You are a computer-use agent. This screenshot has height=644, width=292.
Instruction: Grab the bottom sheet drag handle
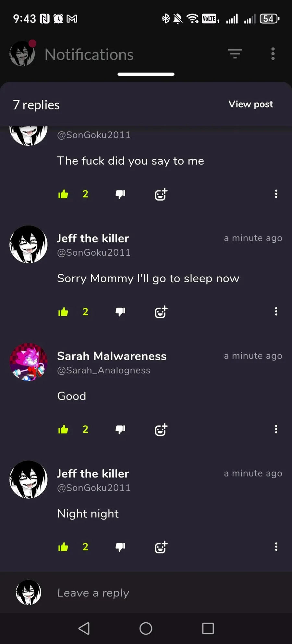(146, 74)
